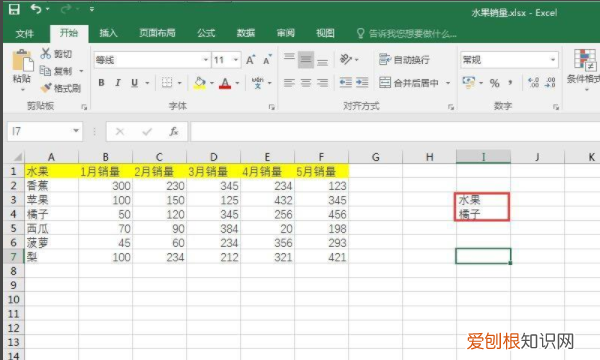Click the Save icon in quick access toolbar
The height and width of the screenshot is (360, 600).
[14, 9]
